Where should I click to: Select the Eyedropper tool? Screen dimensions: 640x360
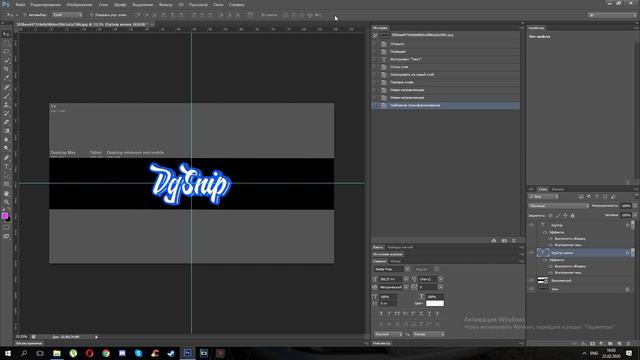(6, 78)
